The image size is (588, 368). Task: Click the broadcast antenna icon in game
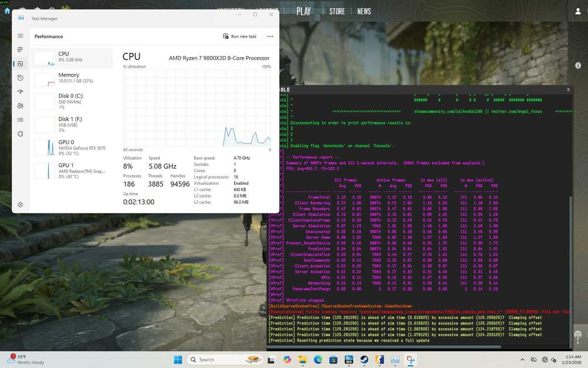coord(578,336)
